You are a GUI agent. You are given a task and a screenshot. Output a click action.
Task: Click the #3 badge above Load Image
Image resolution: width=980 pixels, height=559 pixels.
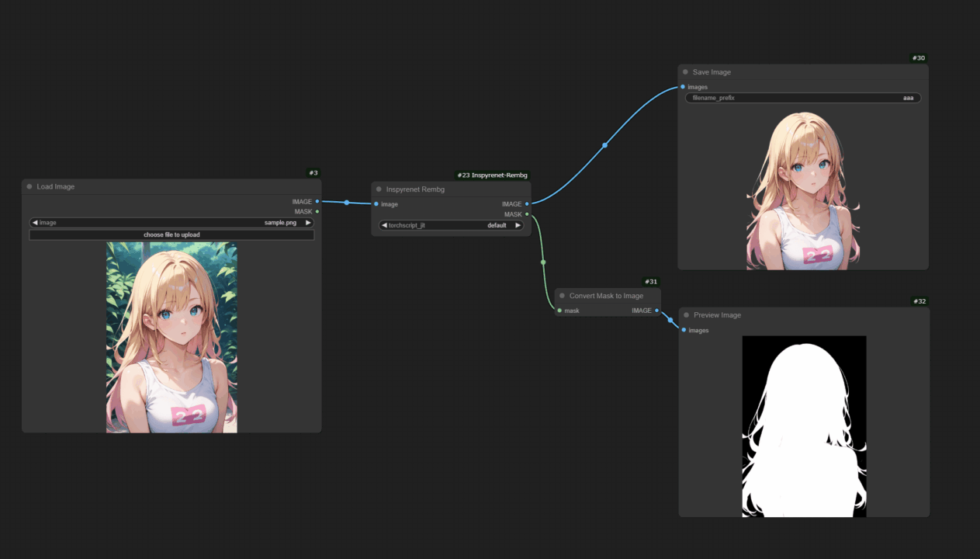tap(313, 173)
